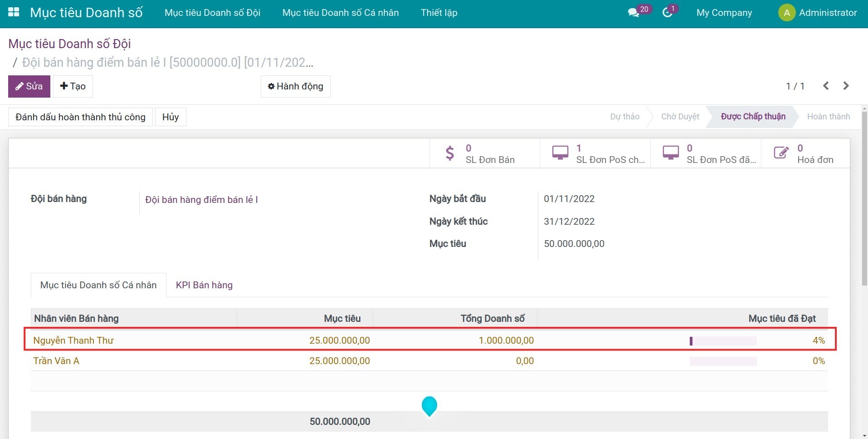
Task: Open SL Đơn Bán dollar stat
Action: [x=484, y=153]
